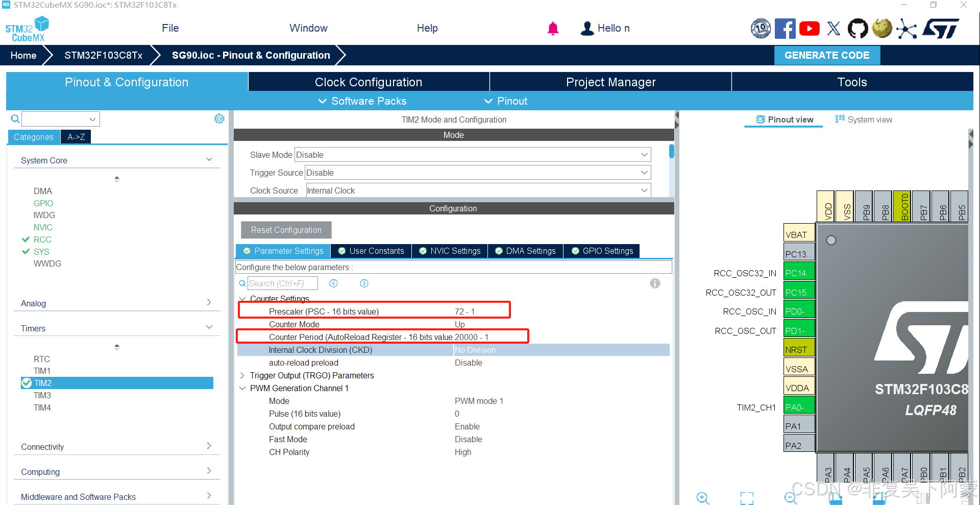Click zoom out icon in pinout view
The image size is (980, 505).
point(791,498)
